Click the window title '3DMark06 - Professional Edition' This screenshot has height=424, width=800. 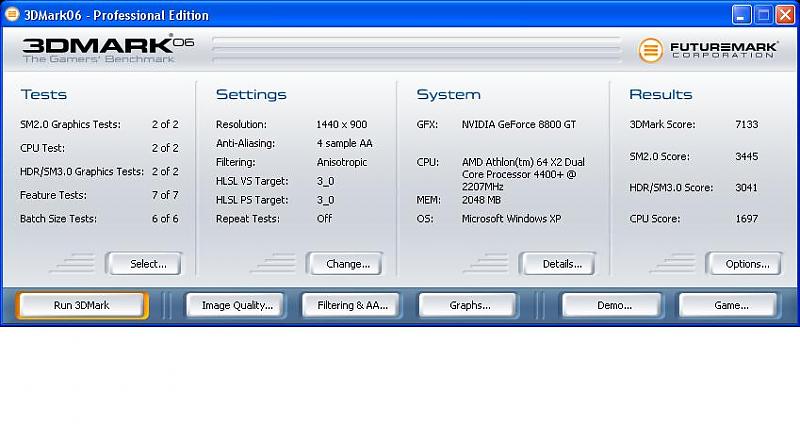click(116, 15)
